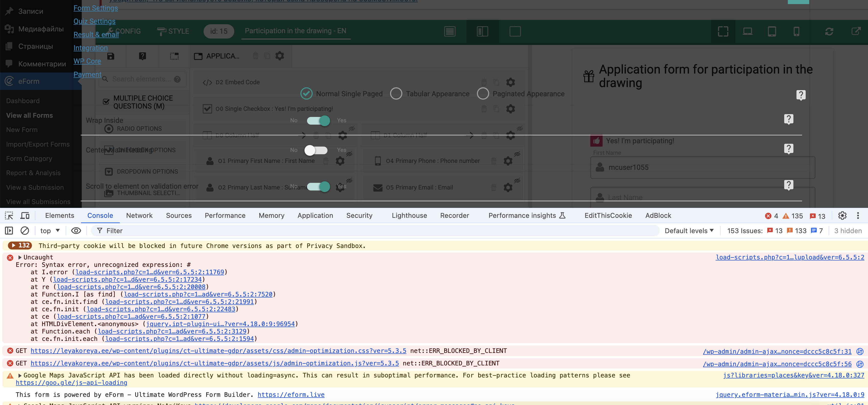Expand the Uncaught error entry
The height and width of the screenshot is (405, 868).
pos(20,257)
